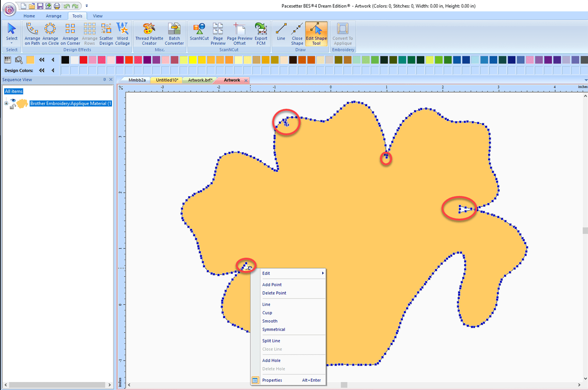Switch to the Arrange ribbon tab
This screenshot has height=390, width=588.
coord(53,16)
